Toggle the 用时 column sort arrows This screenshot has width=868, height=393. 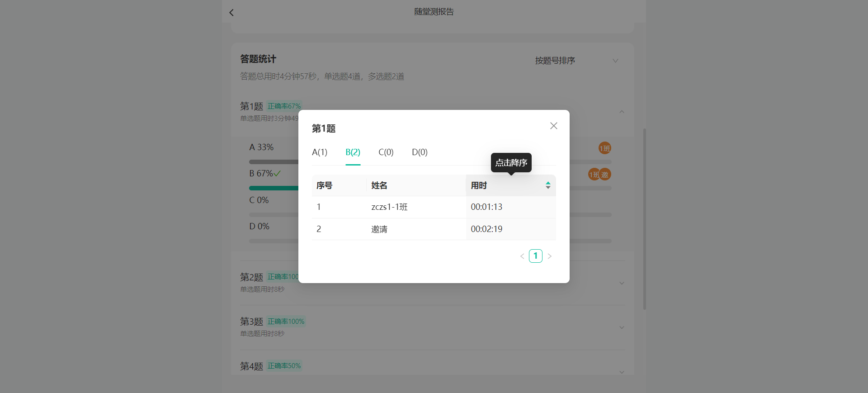(548, 185)
